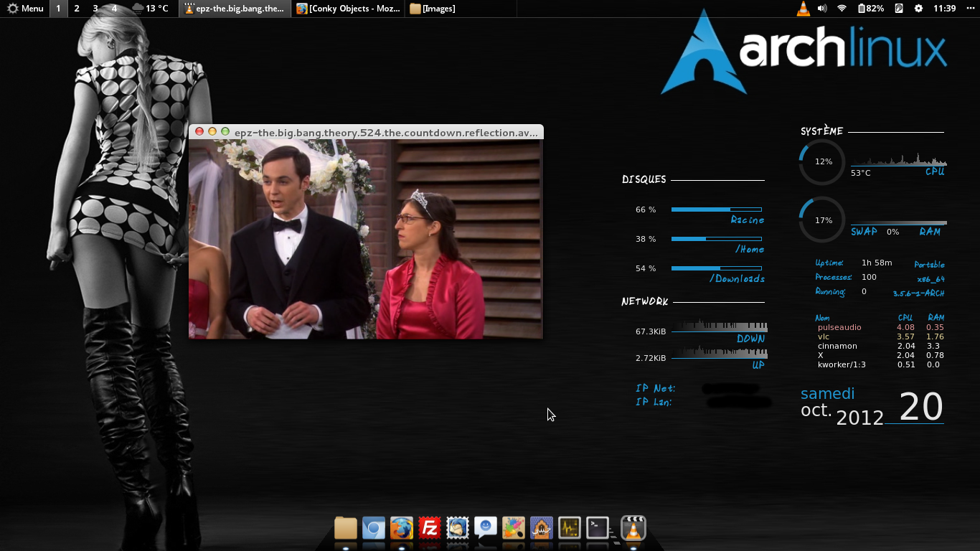This screenshot has width=980, height=551.
Task: Close the VLC video window
Action: tap(199, 132)
